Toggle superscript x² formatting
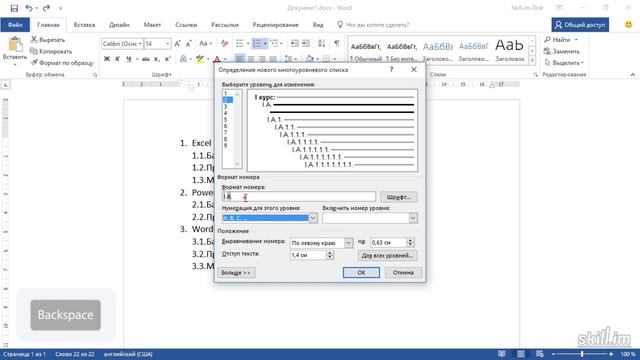Viewport: 640px width, 360px height. pos(167,59)
